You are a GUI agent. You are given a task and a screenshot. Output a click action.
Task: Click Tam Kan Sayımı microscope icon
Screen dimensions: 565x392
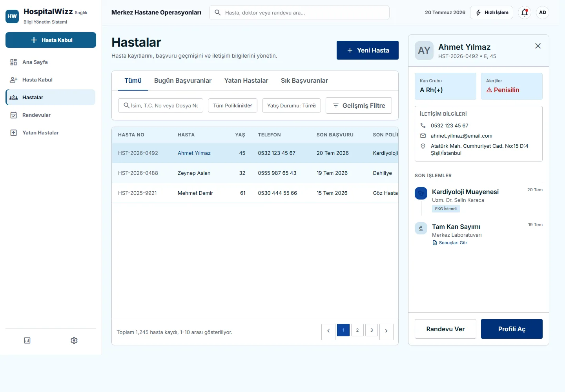tap(421, 228)
